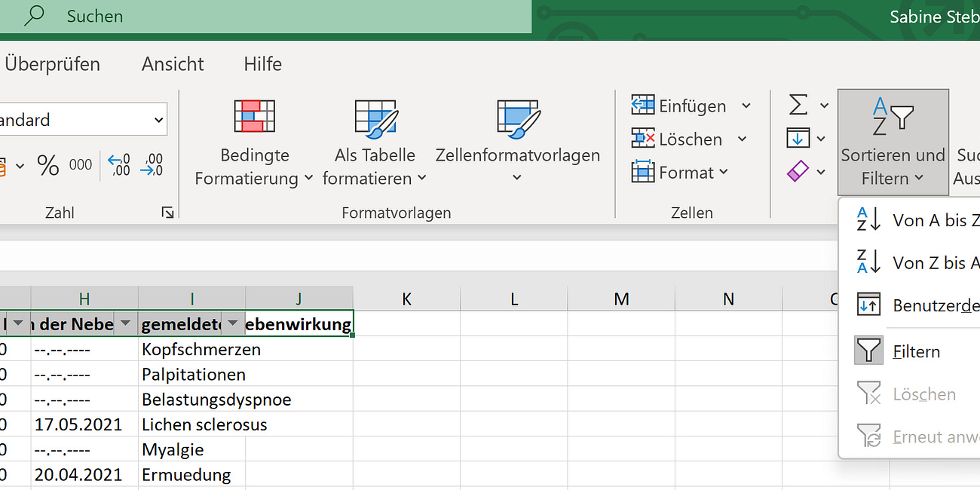The width and height of the screenshot is (980, 490).
Task: Expand Als Tabelle formatieren dropdown arrow
Action: click(421, 179)
